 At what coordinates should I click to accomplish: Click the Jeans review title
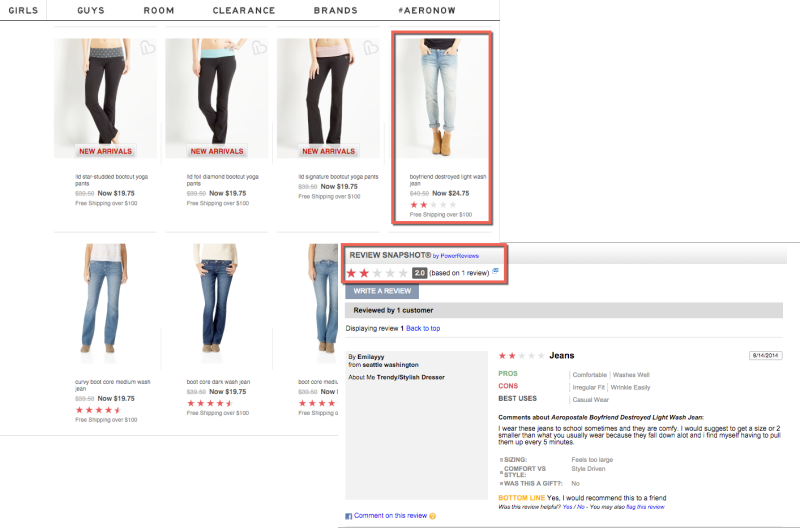tap(562, 356)
